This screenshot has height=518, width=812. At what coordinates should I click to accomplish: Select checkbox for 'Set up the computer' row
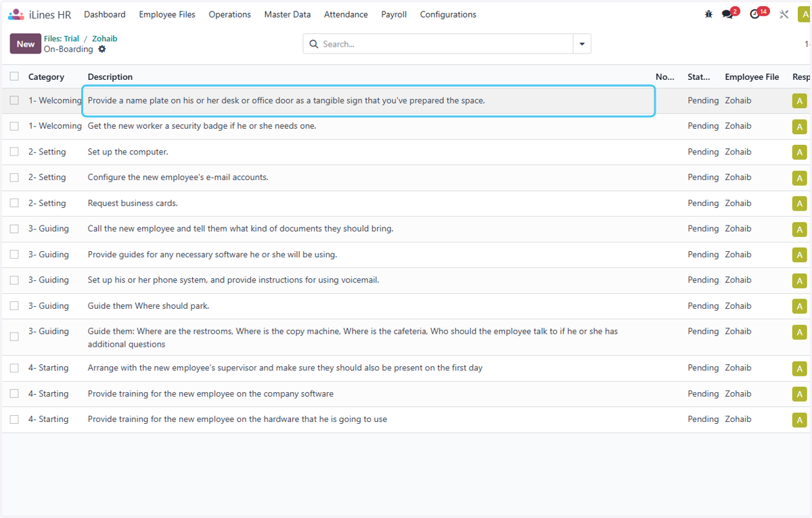[x=14, y=152]
